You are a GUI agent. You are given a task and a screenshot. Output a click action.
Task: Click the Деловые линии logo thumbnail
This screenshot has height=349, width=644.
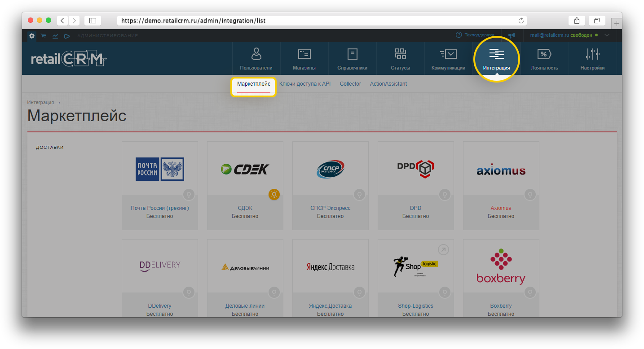click(x=245, y=268)
